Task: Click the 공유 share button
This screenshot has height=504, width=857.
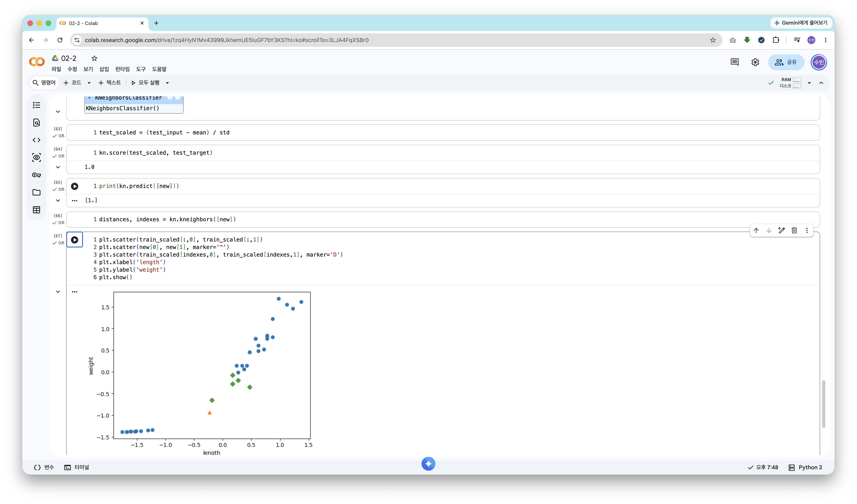Action: [x=786, y=62]
